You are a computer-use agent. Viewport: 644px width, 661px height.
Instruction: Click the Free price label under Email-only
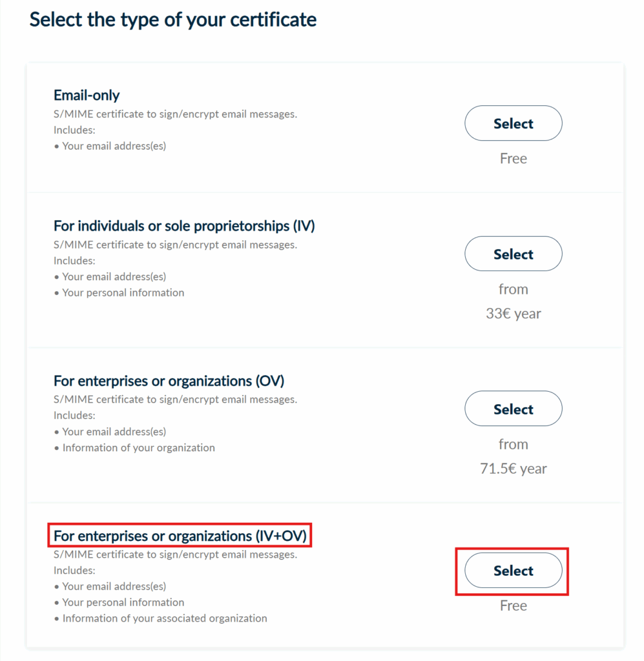coord(513,159)
